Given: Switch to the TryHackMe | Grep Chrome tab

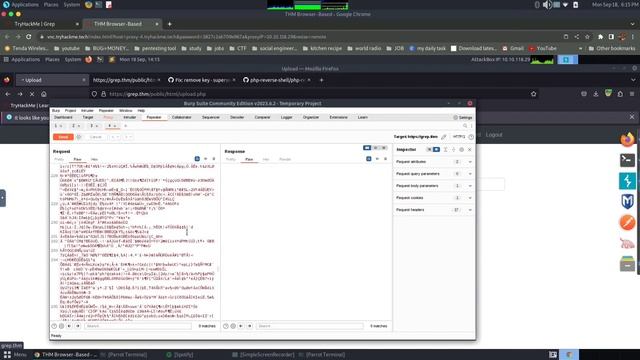Looking at the screenshot, I should (x=35, y=24).
